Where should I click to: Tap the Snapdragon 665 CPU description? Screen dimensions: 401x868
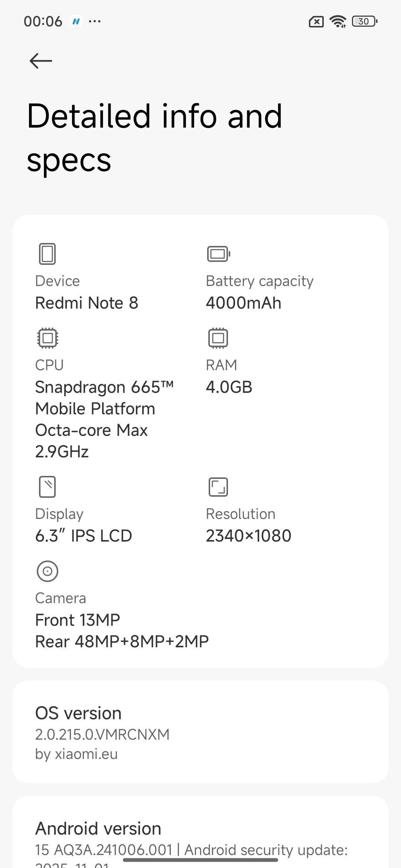[x=104, y=419]
